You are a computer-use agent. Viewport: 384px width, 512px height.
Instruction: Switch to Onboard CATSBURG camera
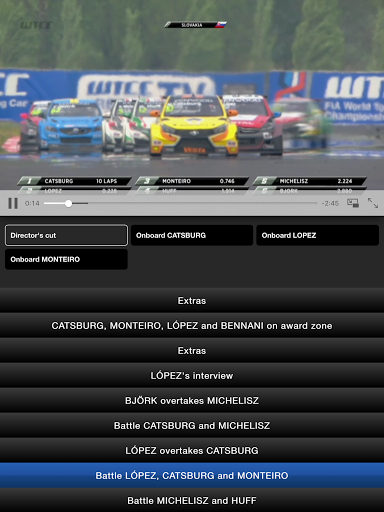192,235
